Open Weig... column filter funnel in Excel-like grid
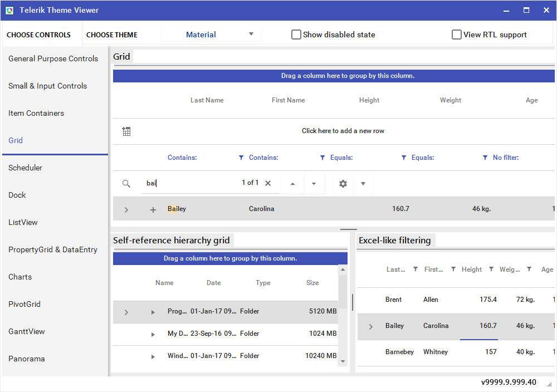557x392 pixels. point(529,269)
